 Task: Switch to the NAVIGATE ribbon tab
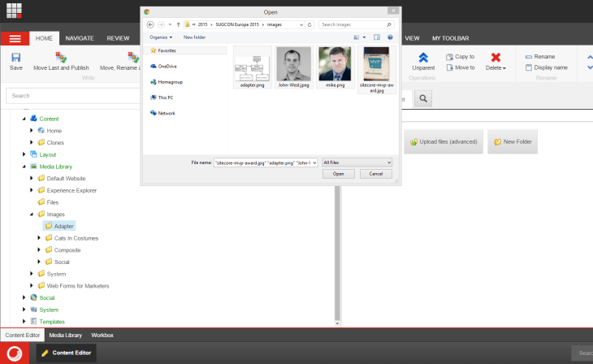point(80,38)
